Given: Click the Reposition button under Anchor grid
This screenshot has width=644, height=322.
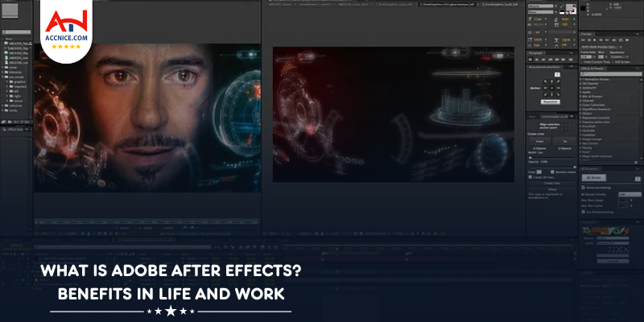Looking at the screenshot, I should coord(551,102).
